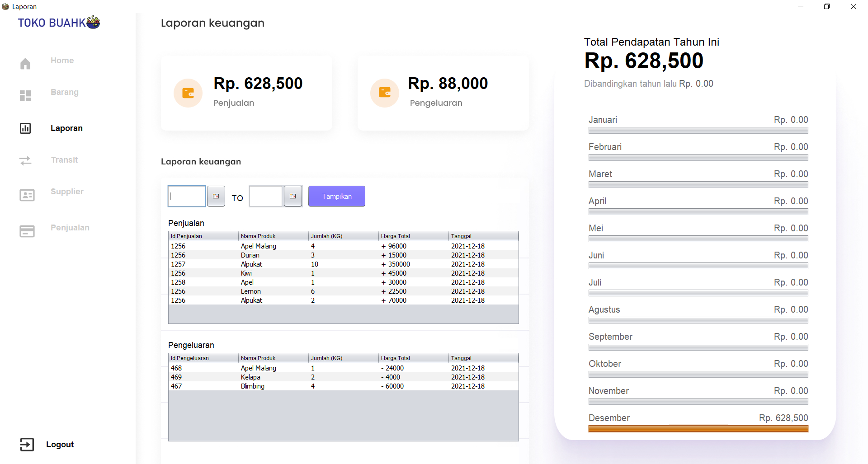Screen dimensions: 868x464
Task: Click the Transit arrows icon
Action: coord(25,160)
